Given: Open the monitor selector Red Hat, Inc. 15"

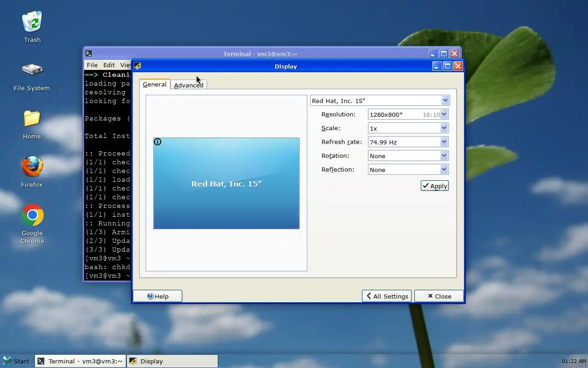Looking at the screenshot, I should (x=380, y=101).
